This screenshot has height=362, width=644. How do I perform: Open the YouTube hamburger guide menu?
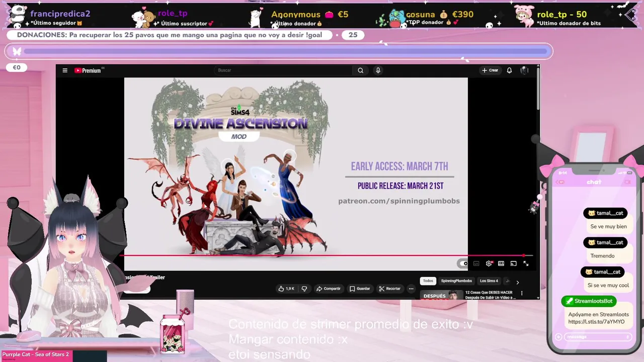pos(65,70)
